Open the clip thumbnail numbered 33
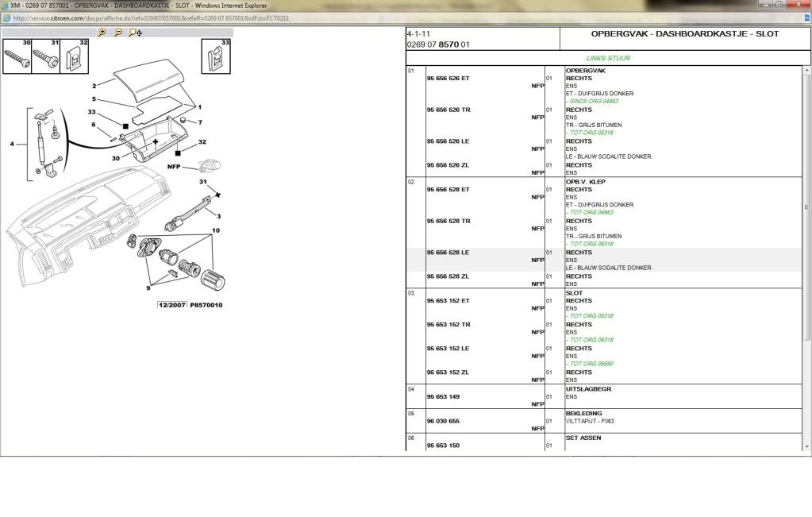This screenshot has height=517, width=812. (x=216, y=56)
